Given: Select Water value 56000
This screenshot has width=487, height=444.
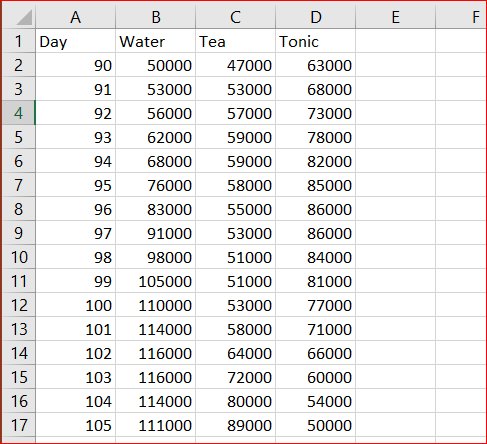Looking at the screenshot, I should coord(156,113).
